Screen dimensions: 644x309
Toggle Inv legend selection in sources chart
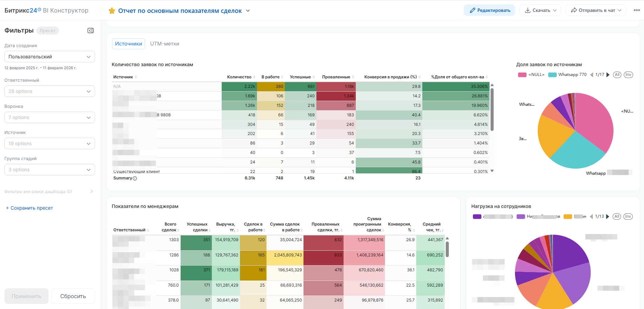click(x=628, y=75)
